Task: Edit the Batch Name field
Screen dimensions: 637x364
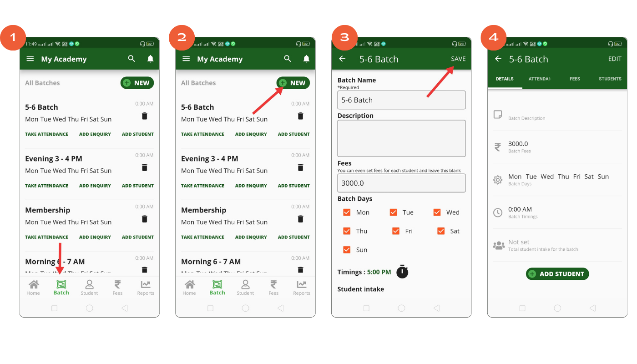Action: pyautogui.click(x=401, y=100)
